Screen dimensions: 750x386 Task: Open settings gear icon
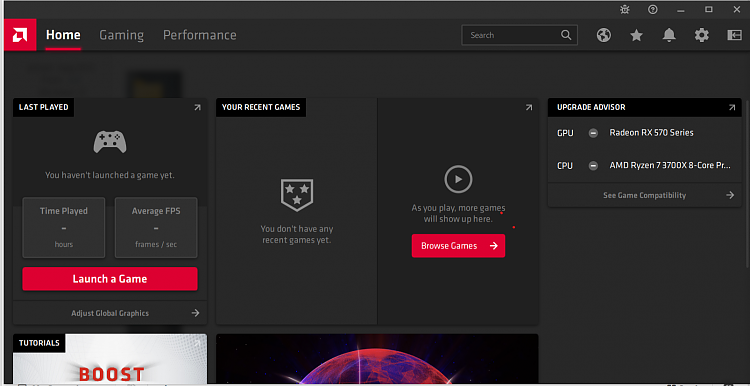pyautogui.click(x=702, y=35)
